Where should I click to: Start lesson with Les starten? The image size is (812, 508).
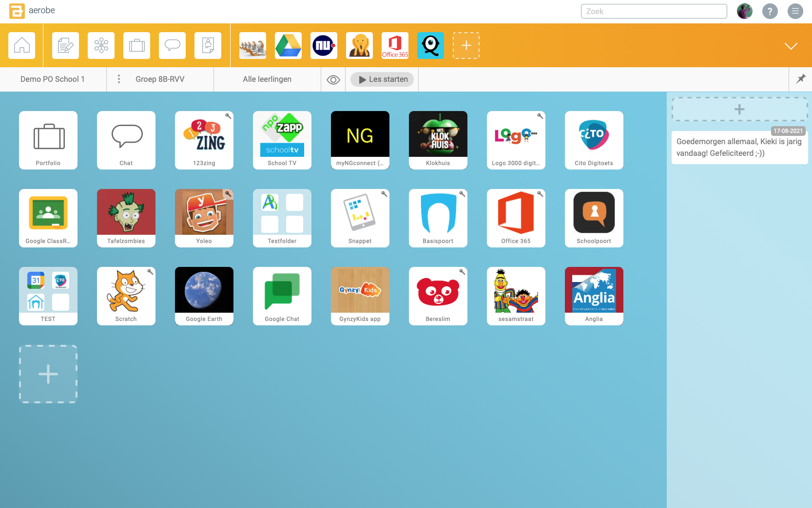click(x=382, y=79)
